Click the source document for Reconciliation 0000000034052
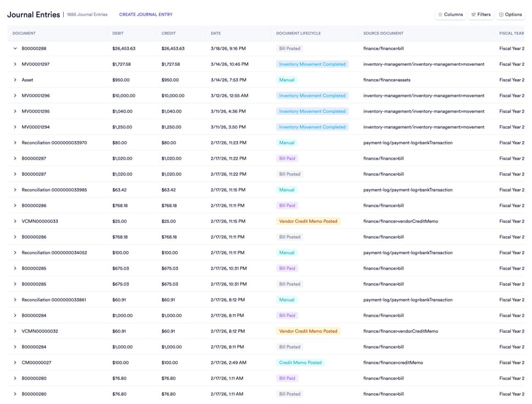532x404 pixels. pyautogui.click(x=408, y=252)
